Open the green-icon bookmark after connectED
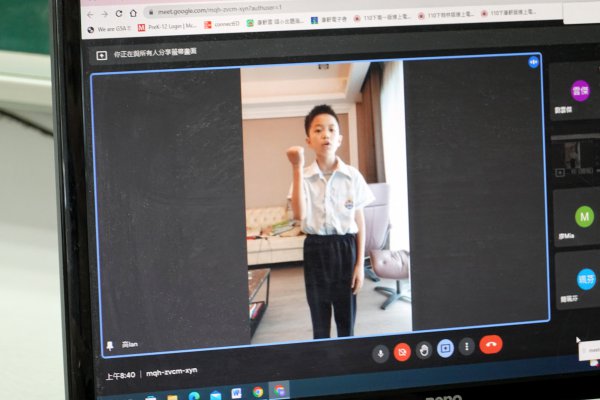The image size is (600, 400). coord(275,22)
